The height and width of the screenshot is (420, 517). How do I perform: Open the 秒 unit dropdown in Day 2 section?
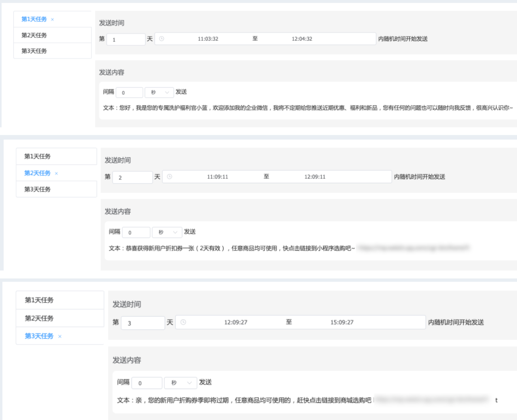(x=167, y=232)
